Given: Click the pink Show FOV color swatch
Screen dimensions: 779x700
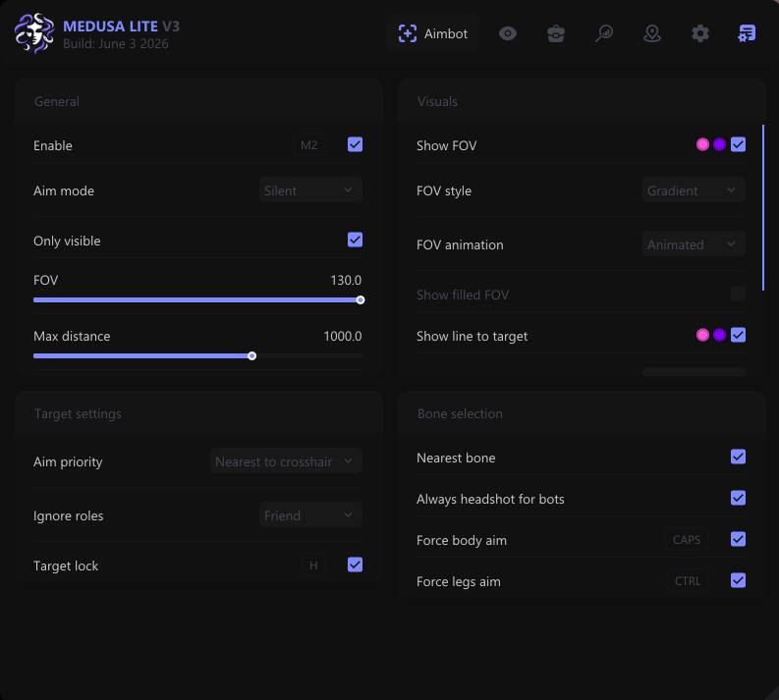Looking at the screenshot, I should pyautogui.click(x=702, y=144).
